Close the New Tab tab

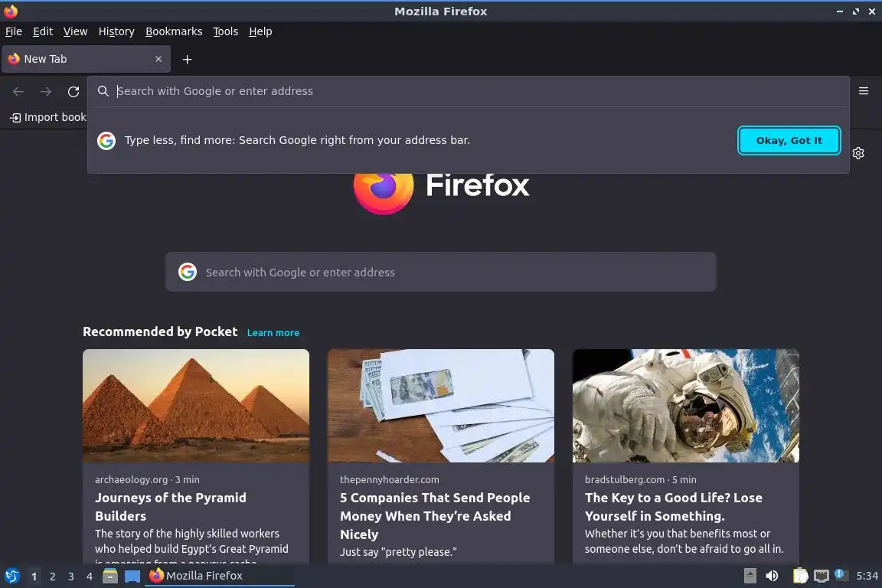158,59
